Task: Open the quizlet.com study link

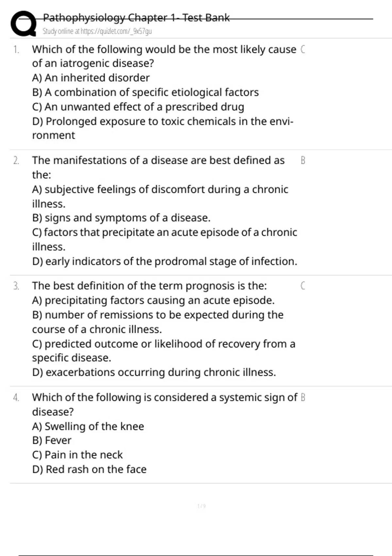Action: pos(97,31)
